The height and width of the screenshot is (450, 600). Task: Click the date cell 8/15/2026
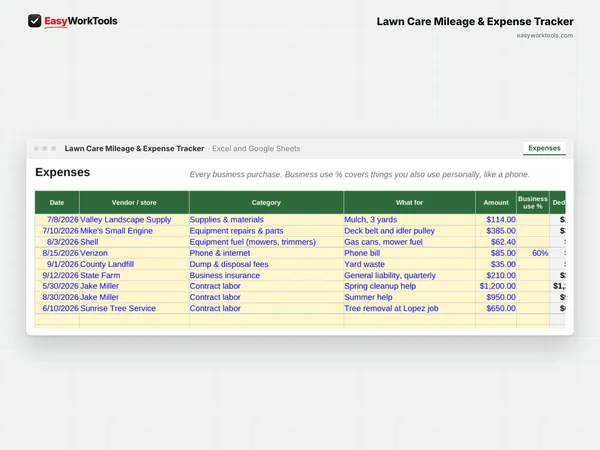point(57,253)
